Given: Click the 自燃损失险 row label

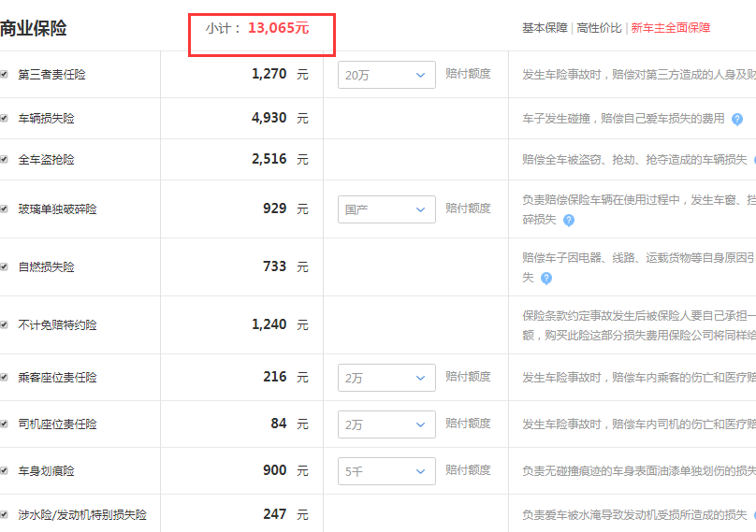Looking at the screenshot, I should point(46,267).
